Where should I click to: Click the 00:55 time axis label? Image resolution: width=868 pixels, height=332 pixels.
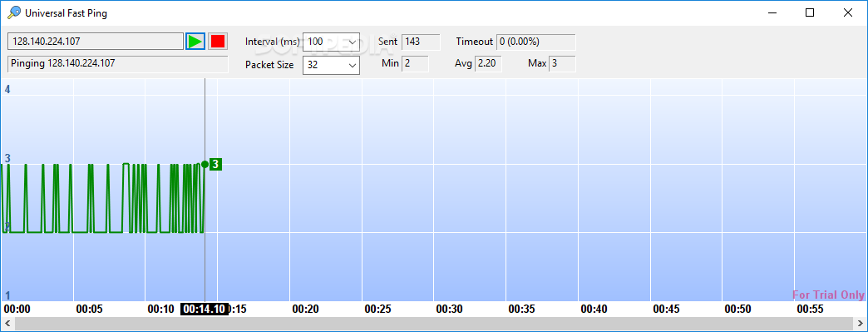(810, 310)
